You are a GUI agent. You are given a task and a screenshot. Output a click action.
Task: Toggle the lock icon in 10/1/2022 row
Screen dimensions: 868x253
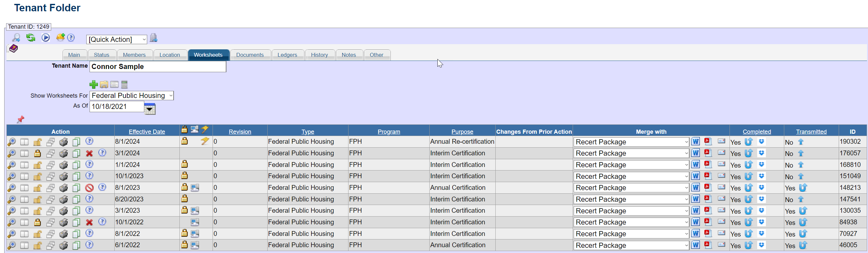point(37,222)
